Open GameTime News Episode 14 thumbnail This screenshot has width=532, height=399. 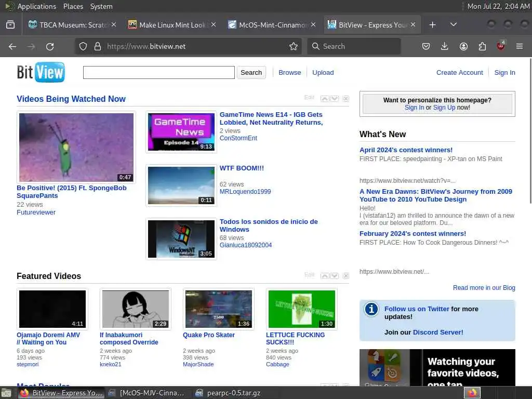point(181,132)
